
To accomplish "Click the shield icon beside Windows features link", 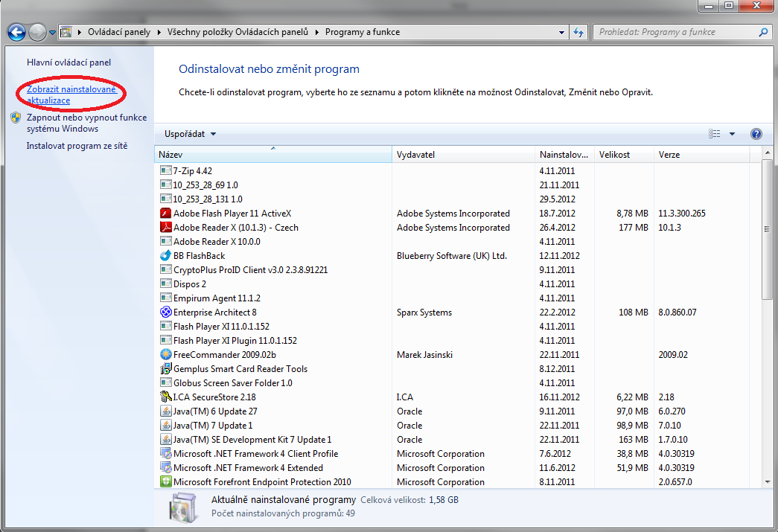I will [x=16, y=118].
